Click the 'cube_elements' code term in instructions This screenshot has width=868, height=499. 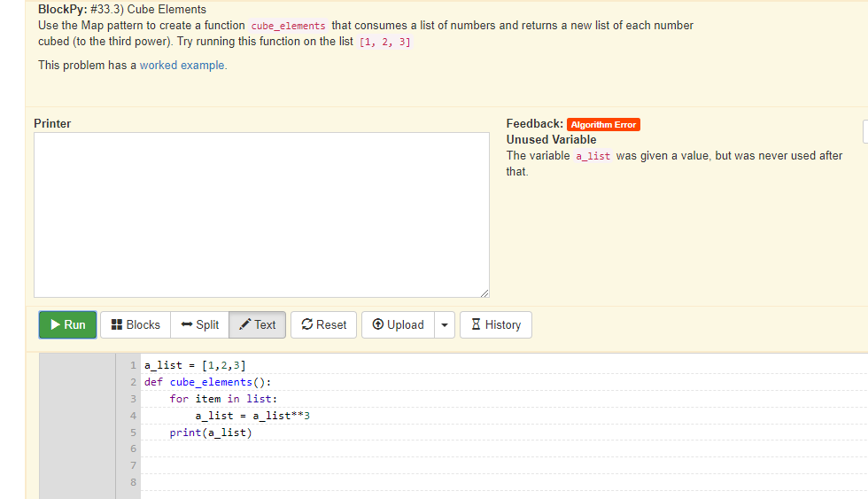(x=289, y=26)
